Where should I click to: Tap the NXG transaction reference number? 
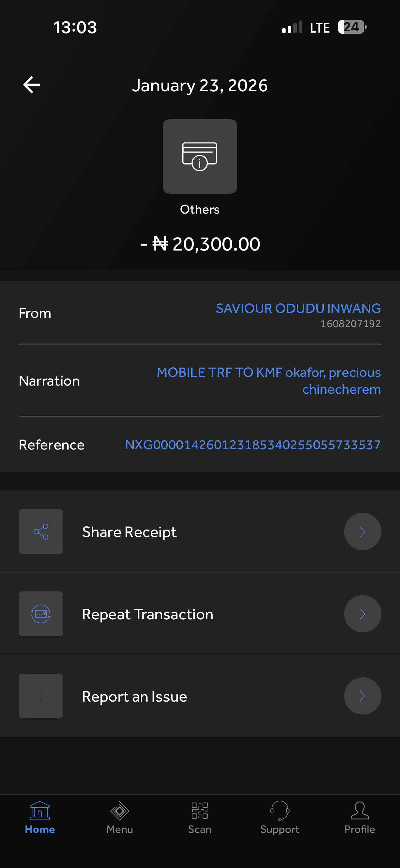point(252,445)
